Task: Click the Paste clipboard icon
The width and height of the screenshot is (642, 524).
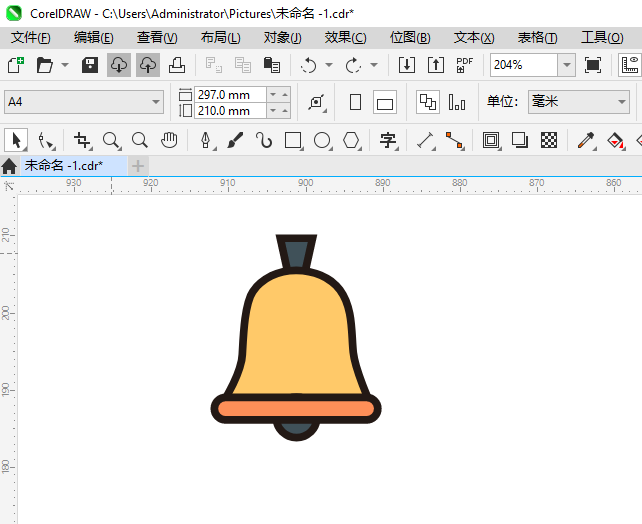Action: pyautogui.click(x=272, y=65)
